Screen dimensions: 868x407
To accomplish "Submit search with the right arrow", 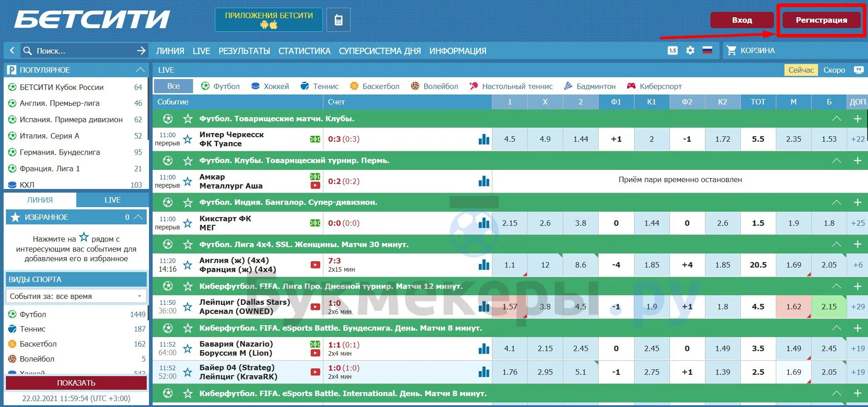I will (x=141, y=51).
